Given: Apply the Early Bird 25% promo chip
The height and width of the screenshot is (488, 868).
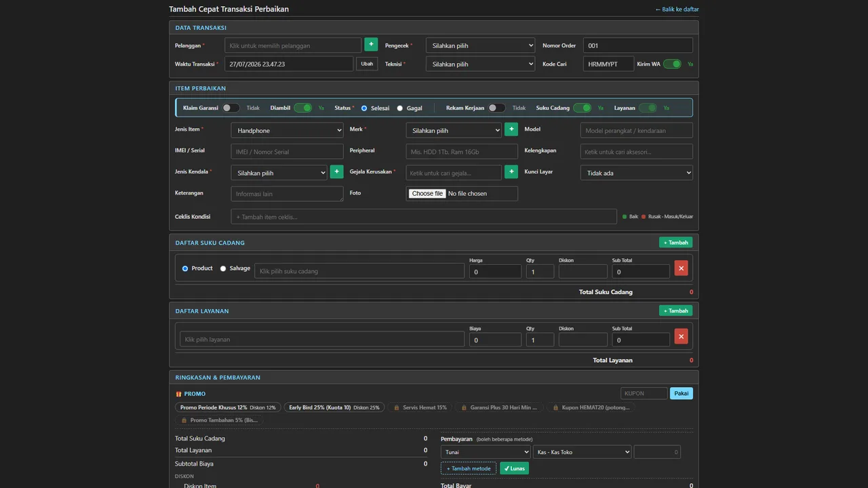Looking at the screenshot, I should pos(334,407).
